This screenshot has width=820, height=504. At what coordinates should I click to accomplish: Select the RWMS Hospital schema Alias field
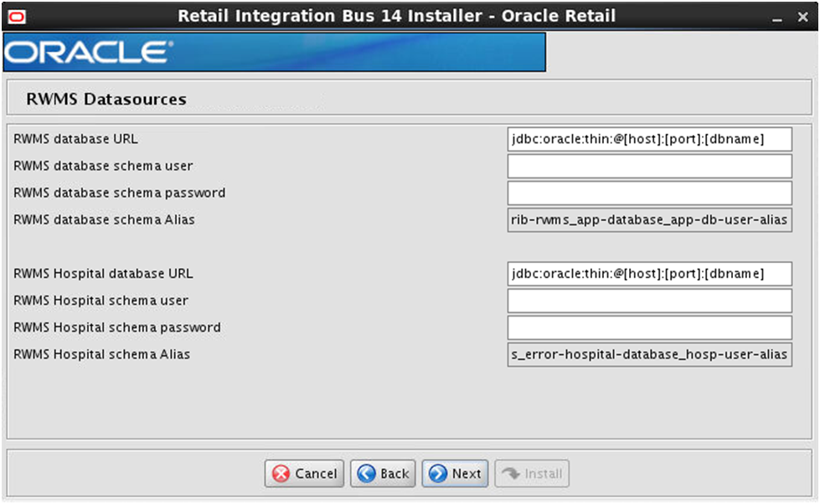pos(649,354)
